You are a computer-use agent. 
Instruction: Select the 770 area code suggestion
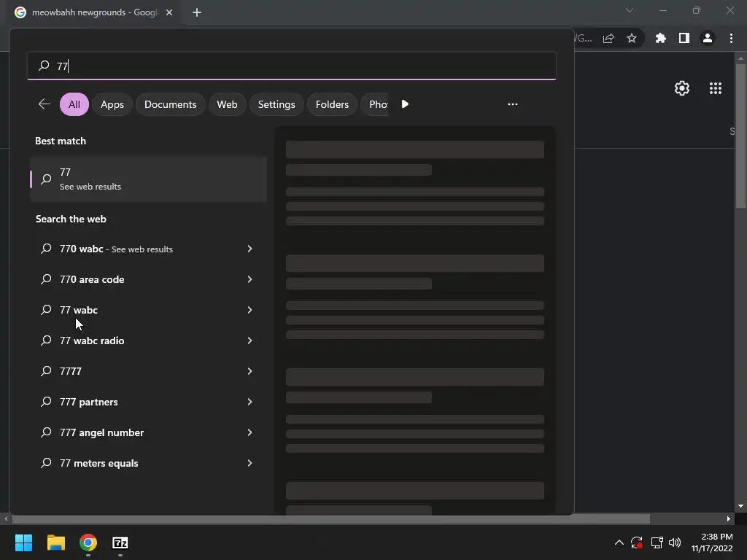pyautogui.click(x=148, y=279)
